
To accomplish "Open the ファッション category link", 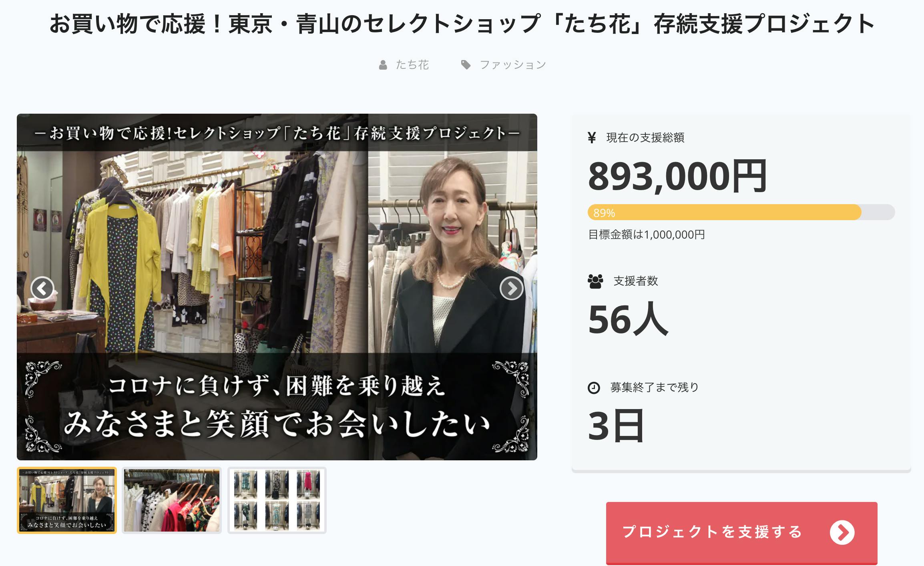I will coord(513,65).
